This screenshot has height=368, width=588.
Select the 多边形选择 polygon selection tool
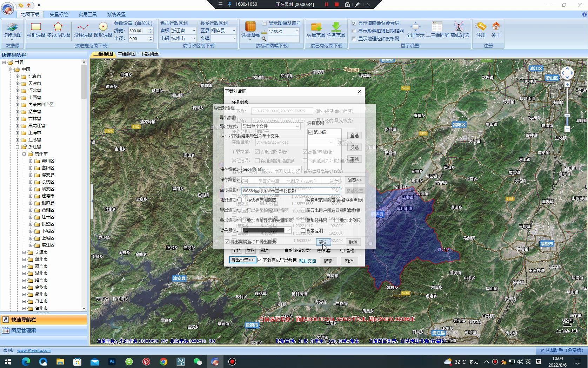pyautogui.click(x=58, y=30)
